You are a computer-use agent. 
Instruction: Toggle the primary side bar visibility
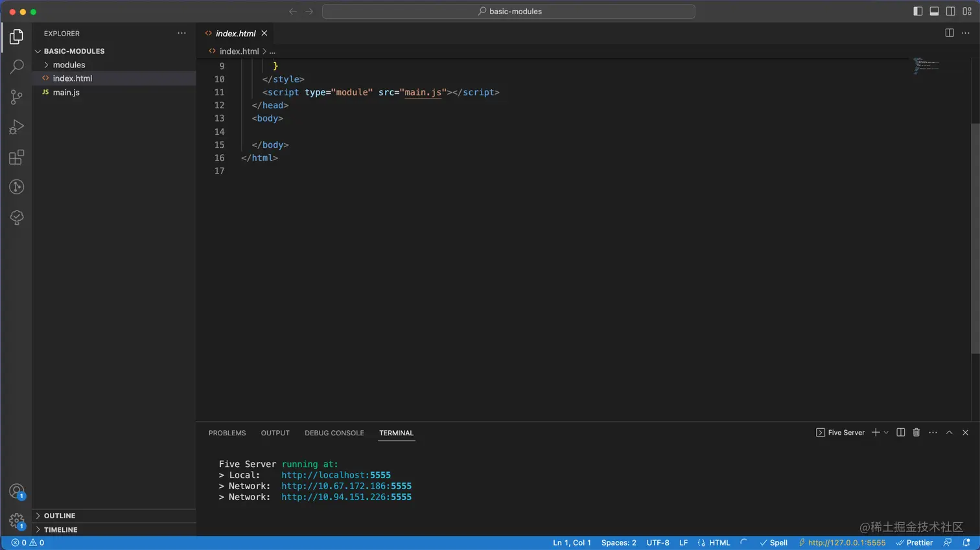[918, 11]
